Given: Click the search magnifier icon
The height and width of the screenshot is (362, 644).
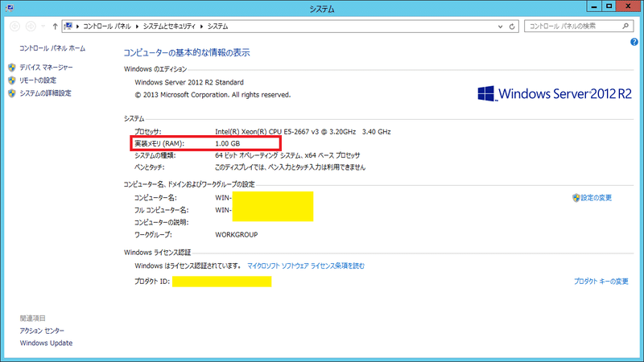Looking at the screenshot, I should click(x=625, y=26).
